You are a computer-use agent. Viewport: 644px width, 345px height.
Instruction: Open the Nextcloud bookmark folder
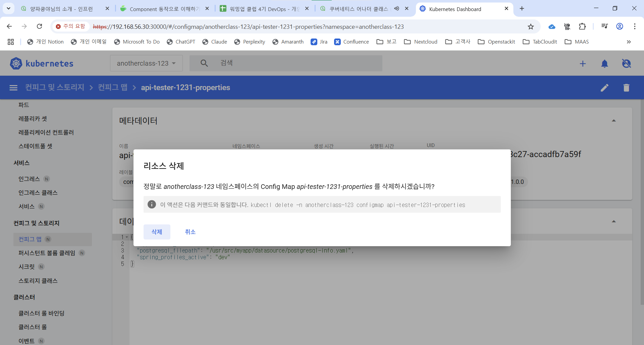421,42
